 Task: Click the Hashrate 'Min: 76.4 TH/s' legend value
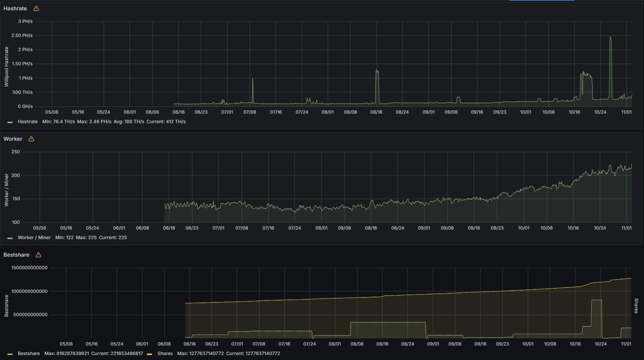coord(58,122)
